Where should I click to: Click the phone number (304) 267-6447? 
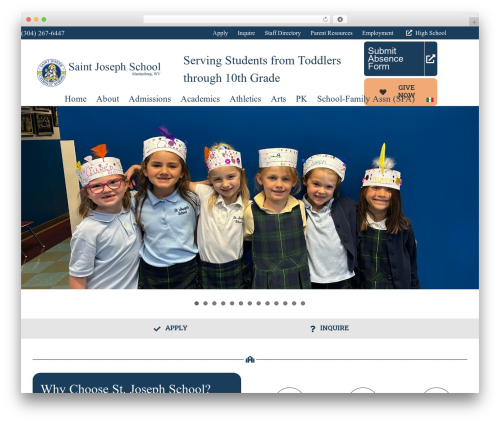pyautogui.click(x=43, y=33)
